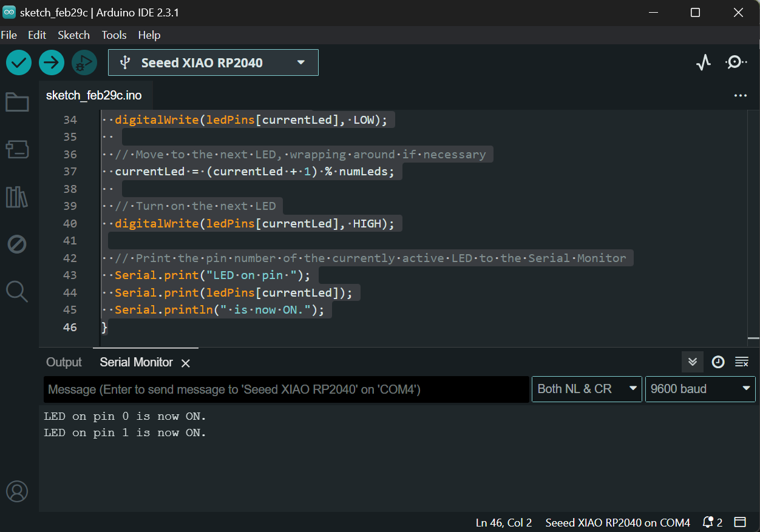Image resolution: width=760 pixels, height=532 pixels.
Task: Open the File menu
Action: tap(9, 35)
